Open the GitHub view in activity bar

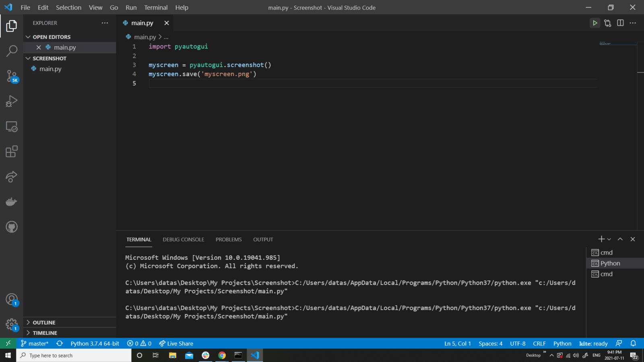point(11,227)
